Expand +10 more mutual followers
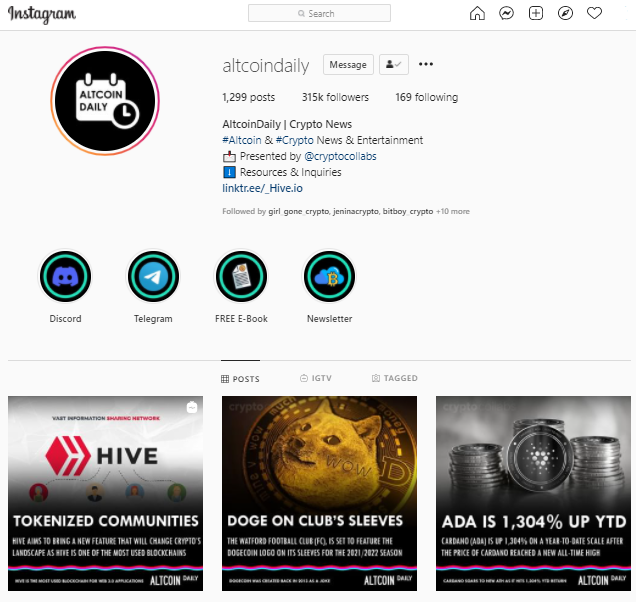The height and width of the screenshot is (602, 636). [453, 211]
